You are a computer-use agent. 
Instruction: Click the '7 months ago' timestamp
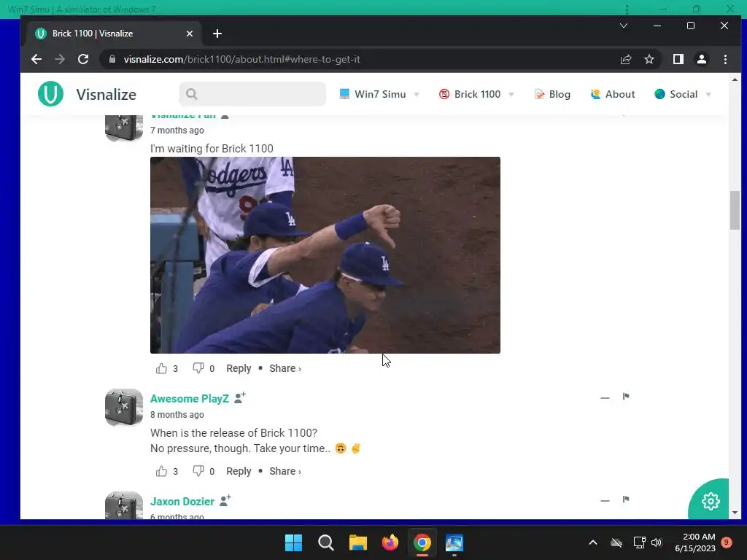pos(177,131)
